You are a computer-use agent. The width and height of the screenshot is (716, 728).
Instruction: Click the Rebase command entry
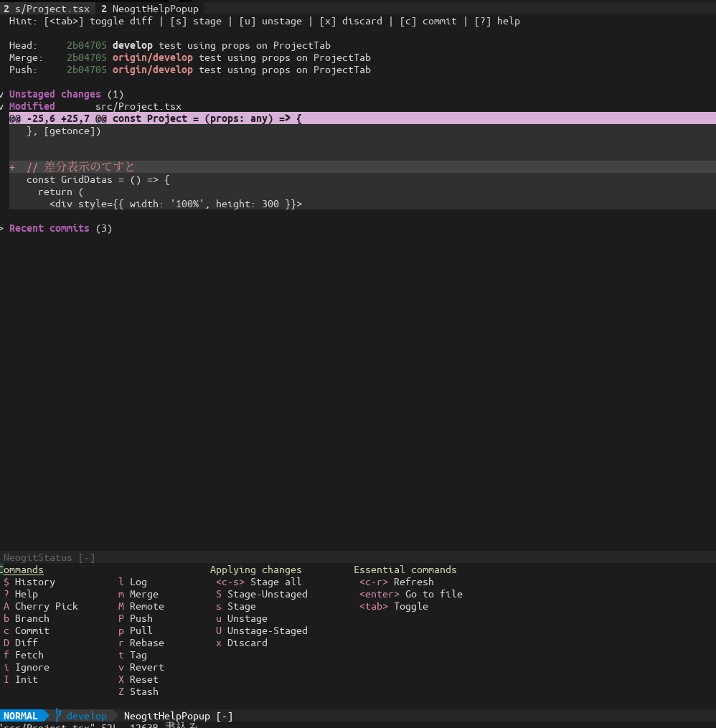point(147,643)
